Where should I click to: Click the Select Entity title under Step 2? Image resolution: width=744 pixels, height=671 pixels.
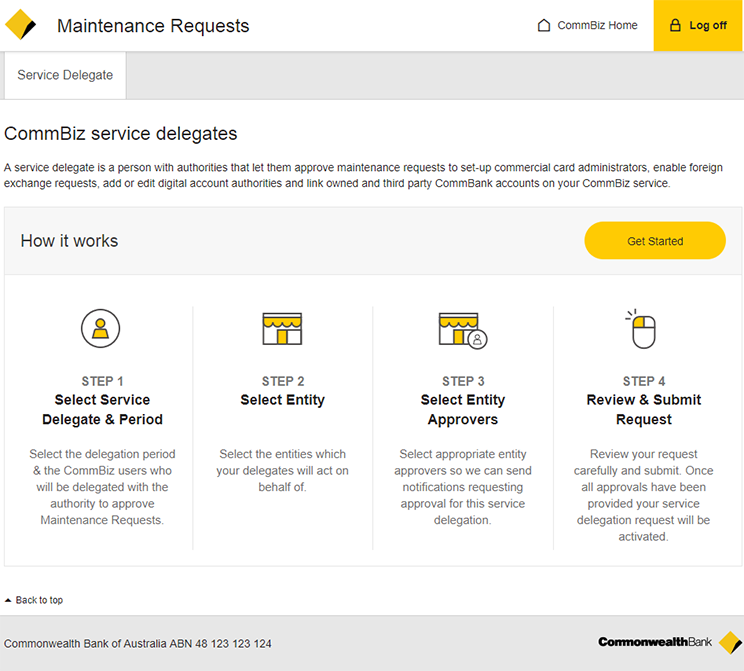283,400
